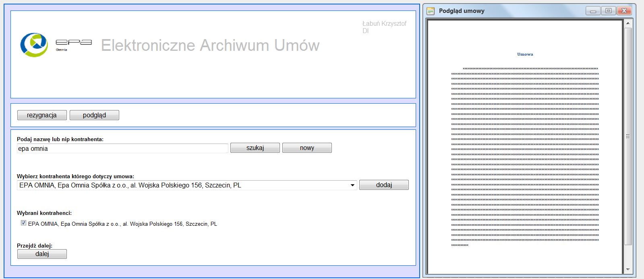Click the rezygnacja button
This screenshot has width=644, height=279.
click(x=42, y=115)
